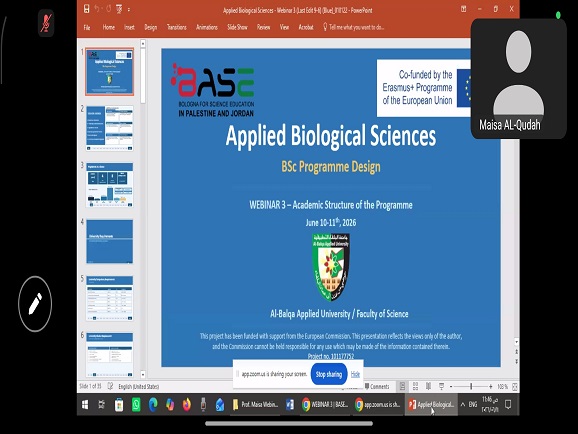Open Customize Quick Access Toolbar dropdown
The height and width of the screenshot is (434, 578).
pyautogui.click(x=129, y=10)
